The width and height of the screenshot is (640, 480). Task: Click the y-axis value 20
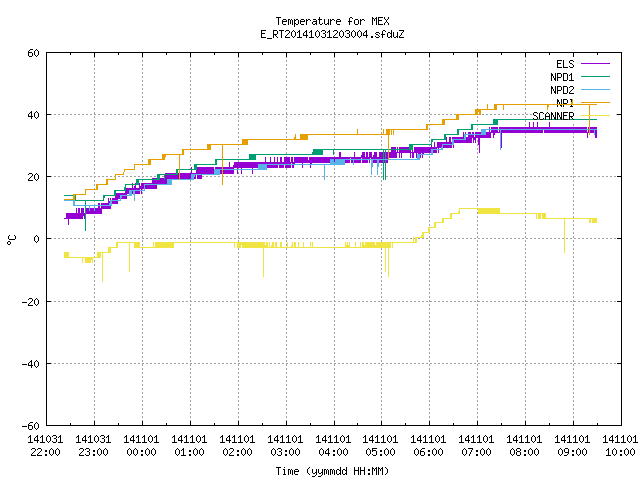pyautogui.click(x=33, y=178)
